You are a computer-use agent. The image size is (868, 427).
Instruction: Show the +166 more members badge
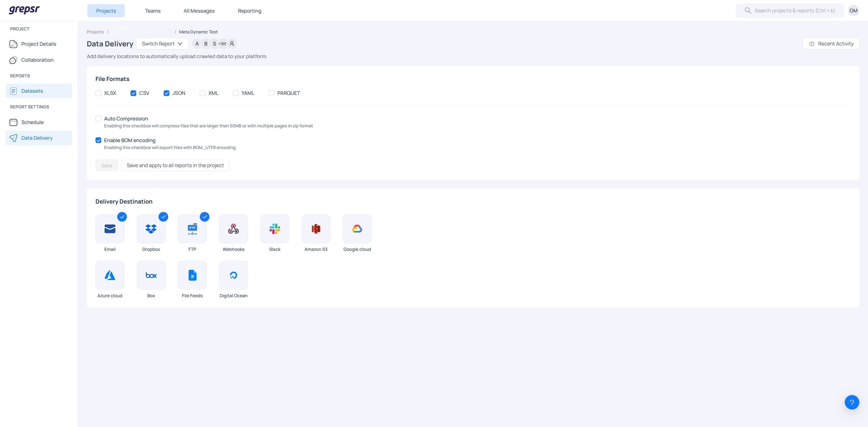point(222,44)
